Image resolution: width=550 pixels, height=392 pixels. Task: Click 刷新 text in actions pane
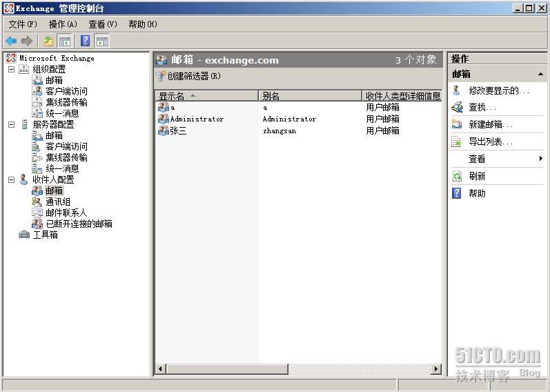click(477, 176)
